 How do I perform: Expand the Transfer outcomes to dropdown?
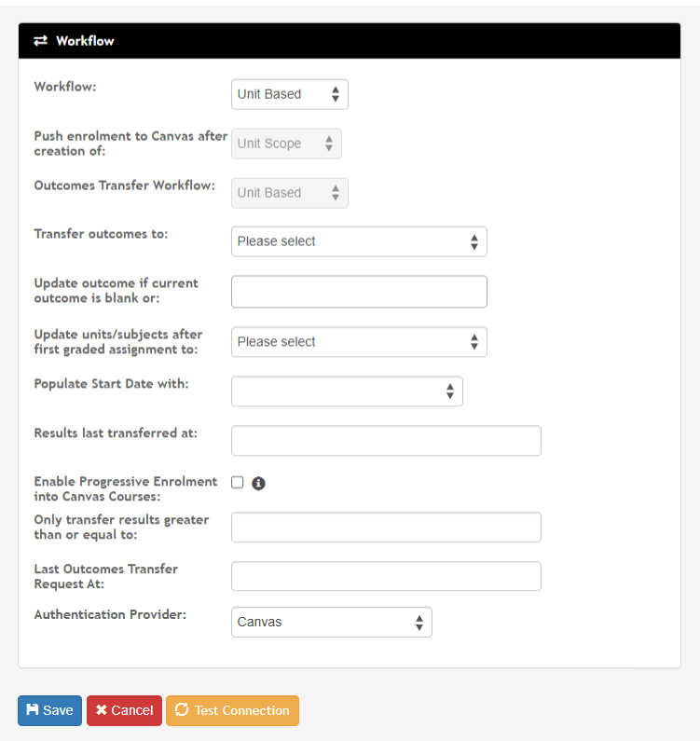[x=359, y=241]
